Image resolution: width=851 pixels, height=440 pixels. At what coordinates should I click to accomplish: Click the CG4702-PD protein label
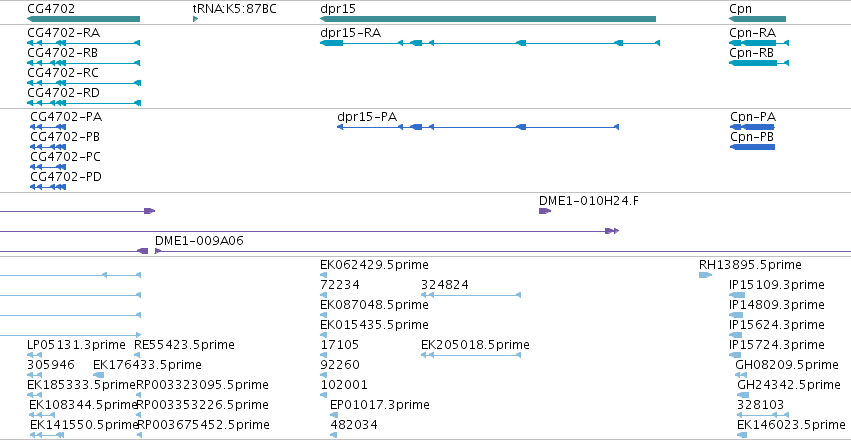66,177
